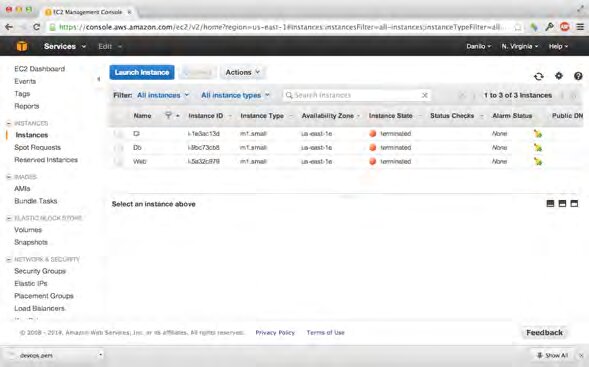Open Elastic IPs in sidebar
589x367 pixels.
31,284
